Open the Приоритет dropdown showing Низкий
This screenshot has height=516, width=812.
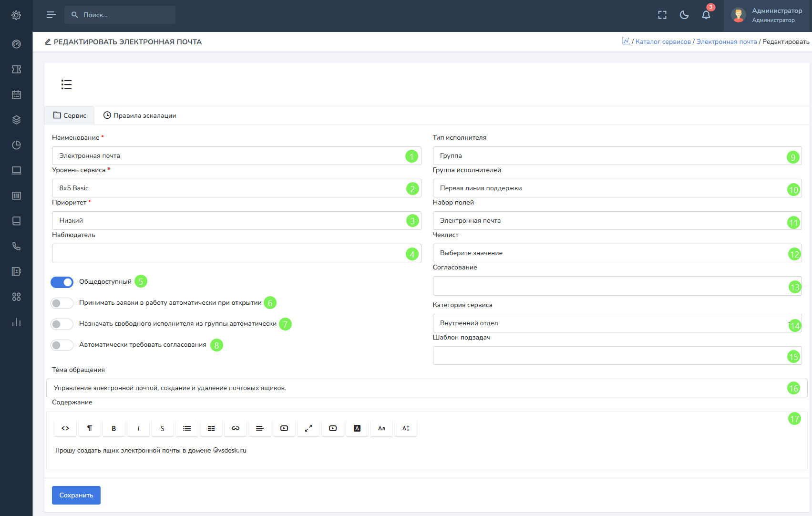point(229,221)
